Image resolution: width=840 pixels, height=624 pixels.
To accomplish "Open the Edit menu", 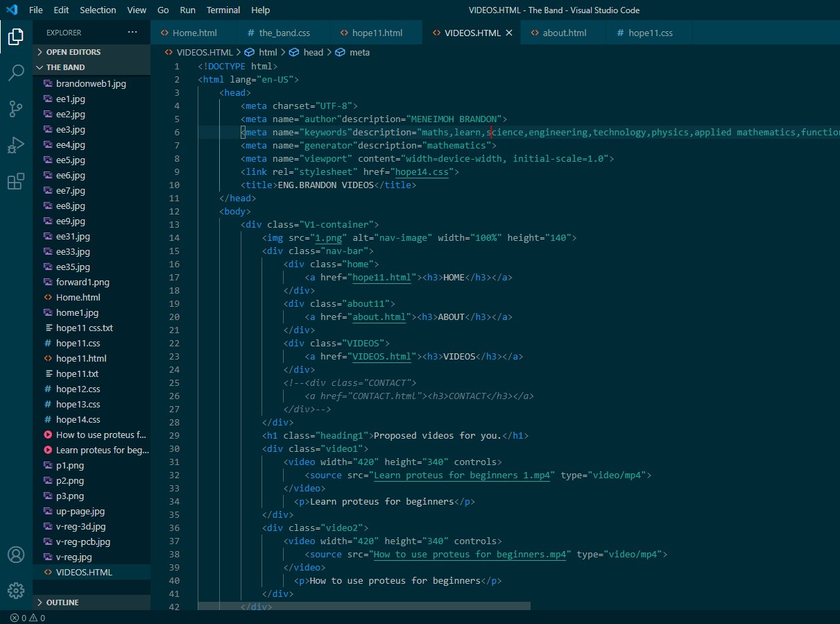I will pyautogui.click(x=61, y=10).
